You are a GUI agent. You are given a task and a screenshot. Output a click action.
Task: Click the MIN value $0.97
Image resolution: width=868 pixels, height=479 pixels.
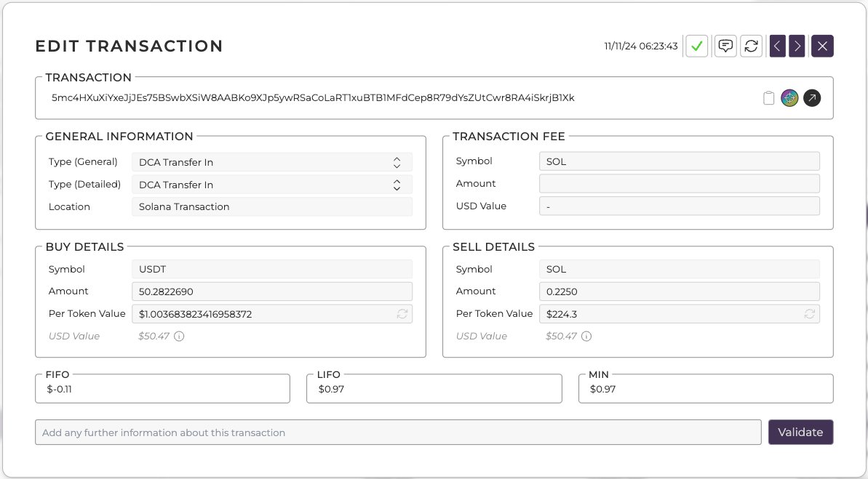point(603,389)
